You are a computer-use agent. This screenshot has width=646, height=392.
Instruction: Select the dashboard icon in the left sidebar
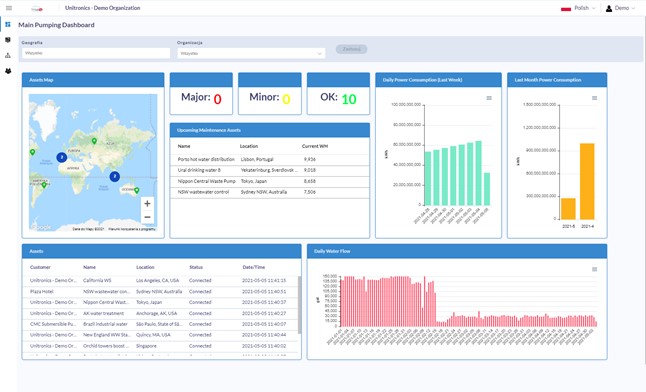pos(8,25)
